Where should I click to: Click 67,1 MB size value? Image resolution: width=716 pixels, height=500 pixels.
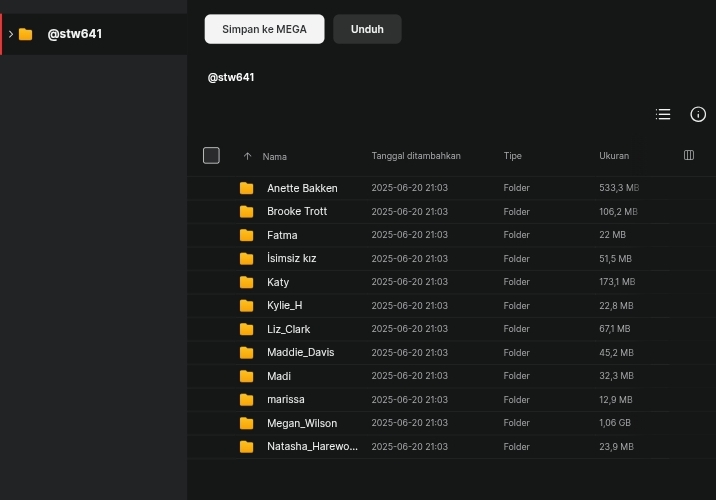click(x=615, y=329)
